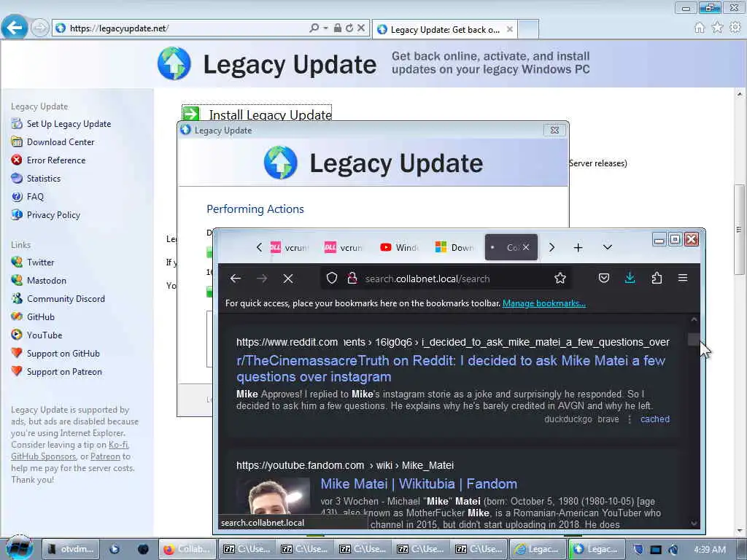Stop page loading in Firefox

[x=287, y=279]
